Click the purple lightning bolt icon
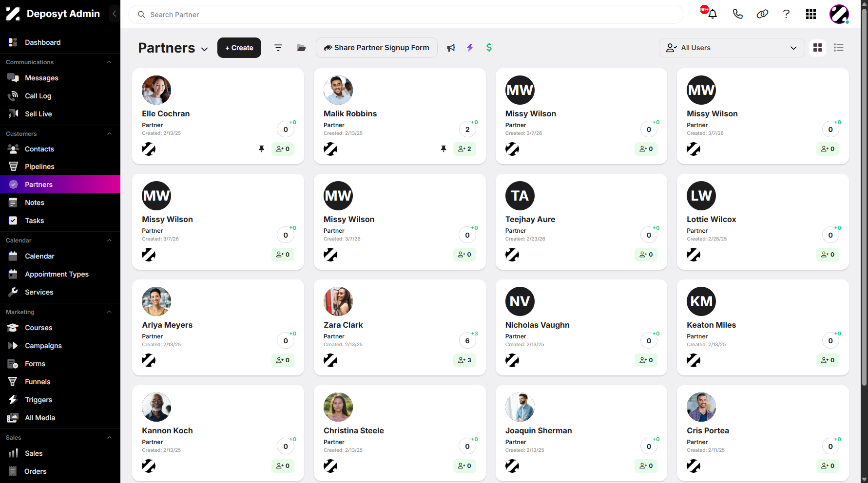This screenshot has height=483, width=868. coord(470,48)
